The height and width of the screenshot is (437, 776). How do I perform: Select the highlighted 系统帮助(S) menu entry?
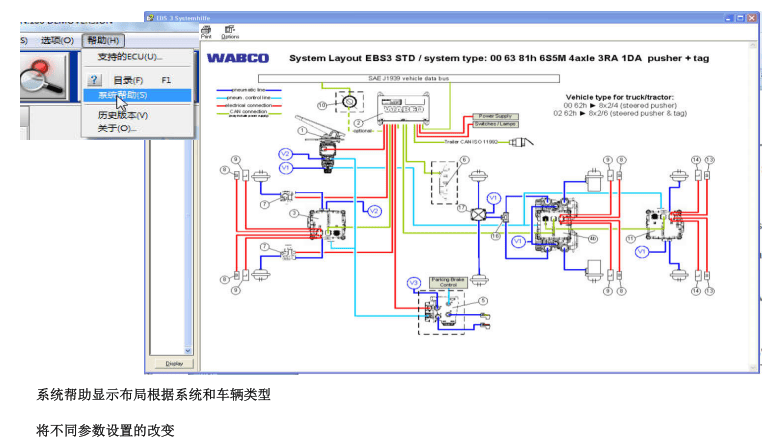click(x=137, y=95)
